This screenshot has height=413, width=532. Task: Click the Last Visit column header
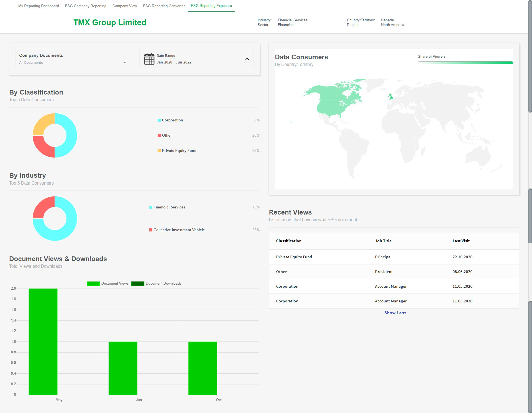[x=461, y=241]
